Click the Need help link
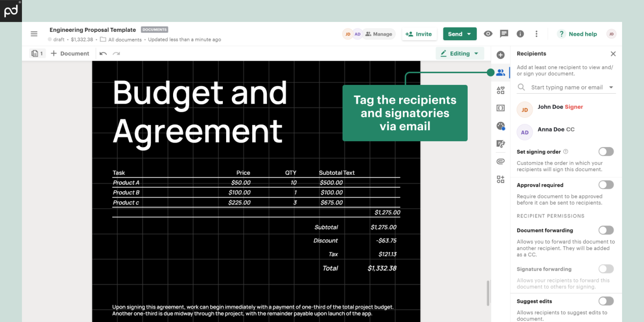 click(x=578, y=34)
